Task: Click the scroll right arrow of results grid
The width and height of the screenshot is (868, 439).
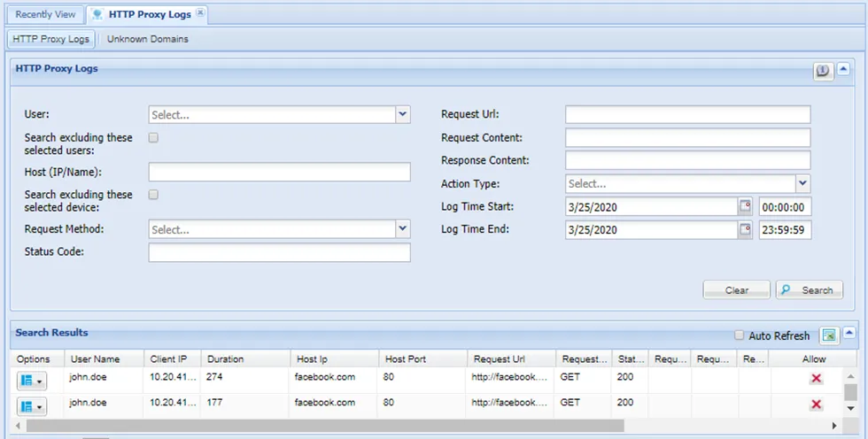Action: click(x=833, y=425)
